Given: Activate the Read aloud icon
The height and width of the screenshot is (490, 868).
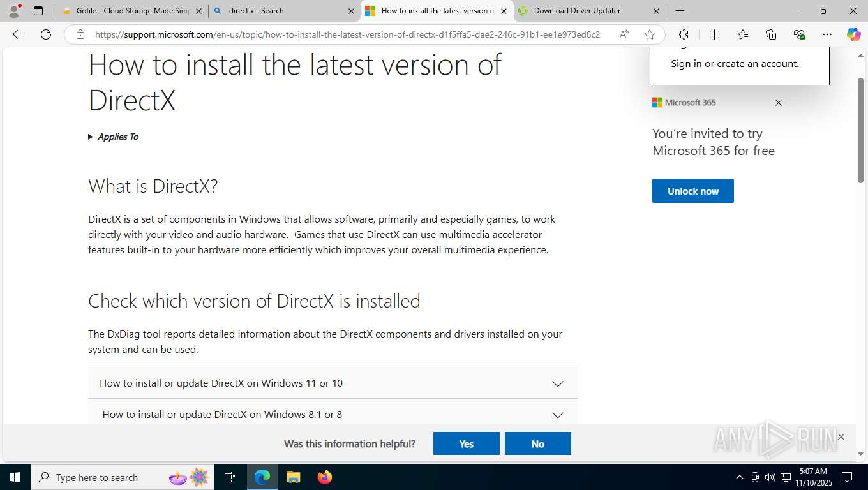Looking at the screenshot, I should pyautogui.click(x=624, y=34).
